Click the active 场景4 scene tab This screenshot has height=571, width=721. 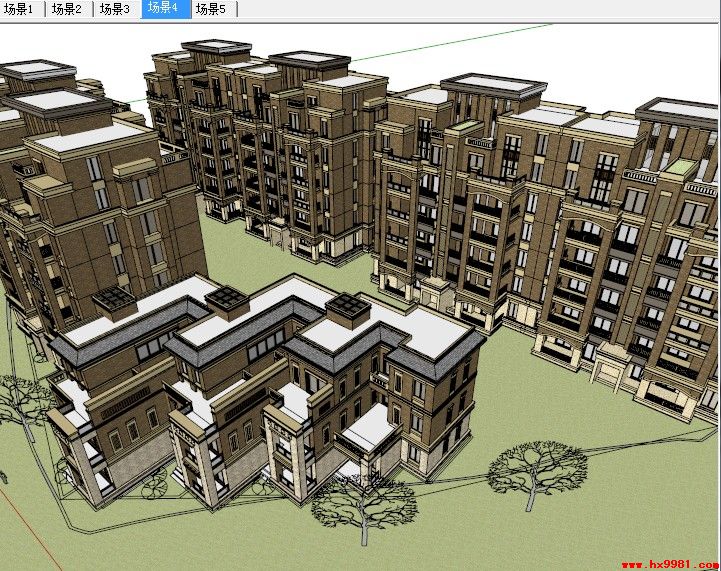pyautogui.click(x=166, y=9)
